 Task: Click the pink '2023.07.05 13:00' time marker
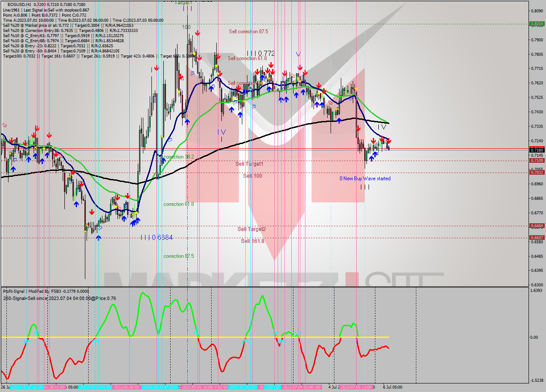click(x=357, y=387)
